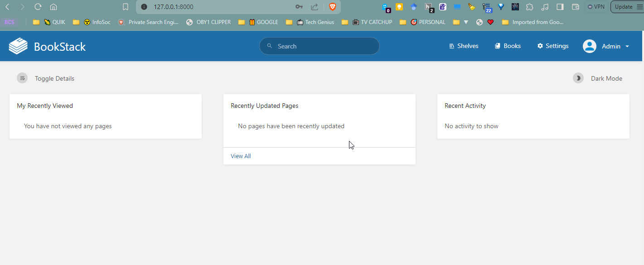Follow the View All link
Viewport: 644px width, 265px height.
tap(241, 156)
